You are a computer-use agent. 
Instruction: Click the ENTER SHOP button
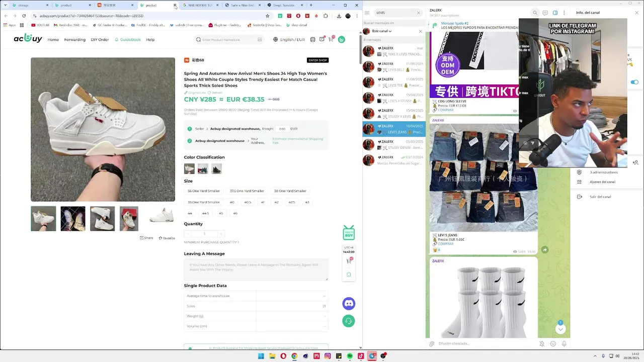(317, 60)
